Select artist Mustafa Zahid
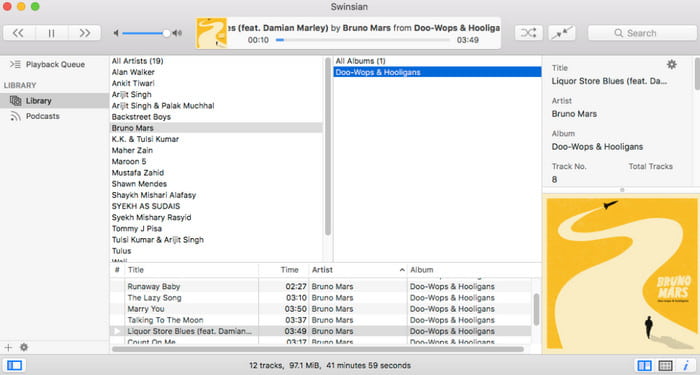Image resolution: width=700 pixels, height=375 pixels. coord(216,173)
